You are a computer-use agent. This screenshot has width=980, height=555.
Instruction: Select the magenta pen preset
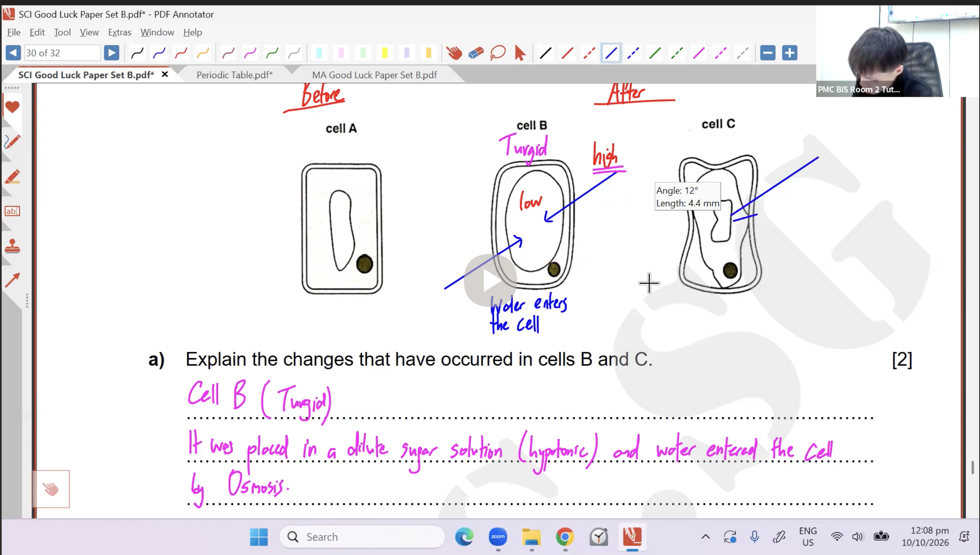pyautogui.click(x=250, y=53)
